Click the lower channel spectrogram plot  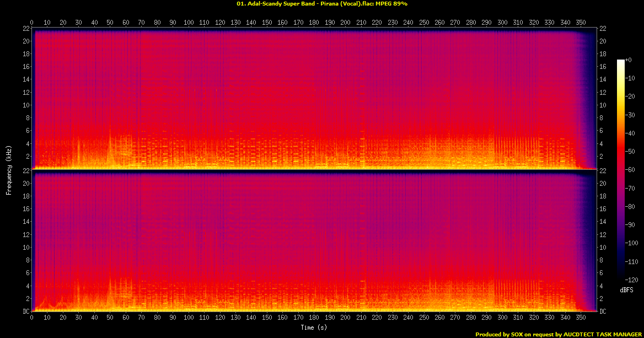(x=314, y=240)
